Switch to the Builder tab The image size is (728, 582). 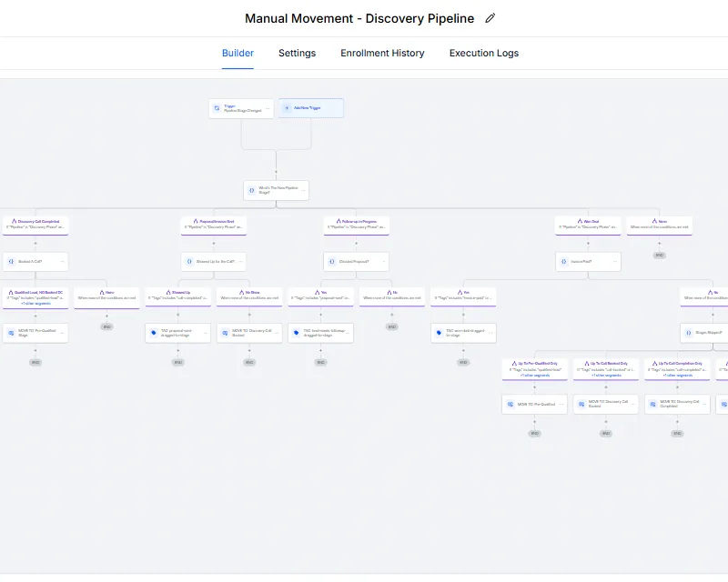238,53
